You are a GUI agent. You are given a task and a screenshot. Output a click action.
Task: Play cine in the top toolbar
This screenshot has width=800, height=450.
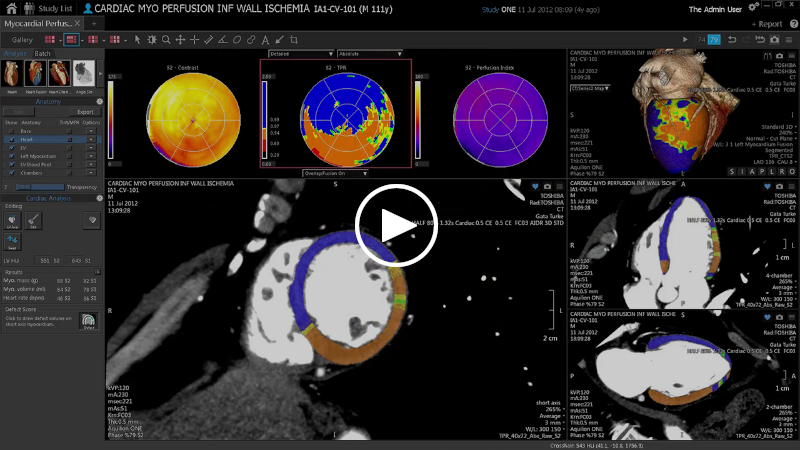pyautogui.click(x=685, y=39)
